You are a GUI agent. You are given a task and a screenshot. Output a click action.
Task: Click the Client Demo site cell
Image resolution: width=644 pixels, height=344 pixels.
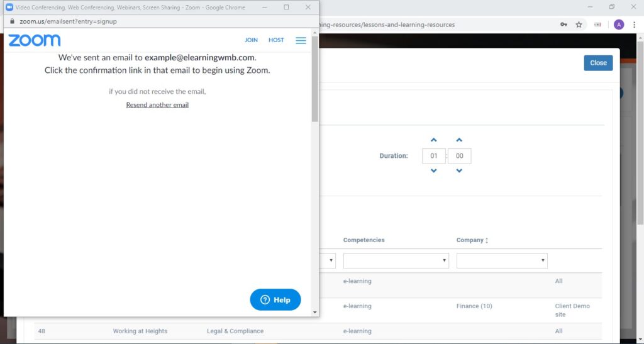[572, 310]
